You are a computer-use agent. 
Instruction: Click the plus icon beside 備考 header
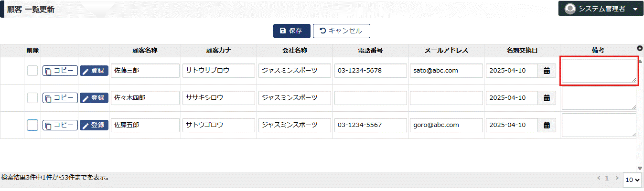(640, 48)
